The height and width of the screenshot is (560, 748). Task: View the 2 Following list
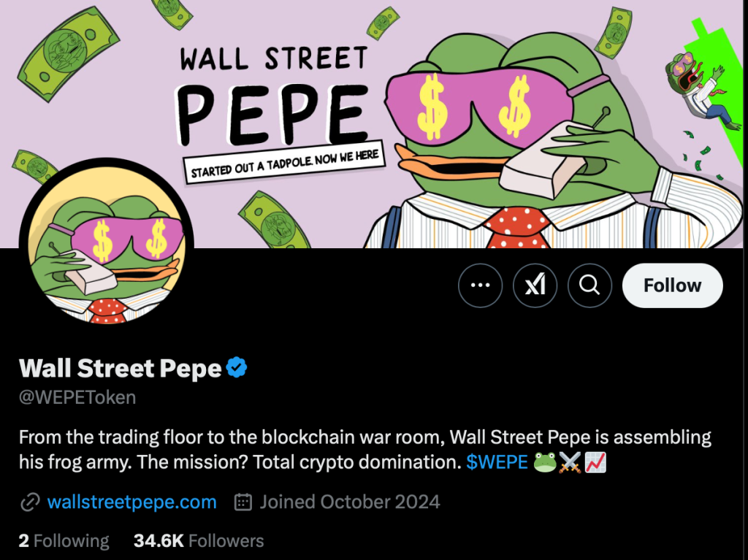pos(64,541)
